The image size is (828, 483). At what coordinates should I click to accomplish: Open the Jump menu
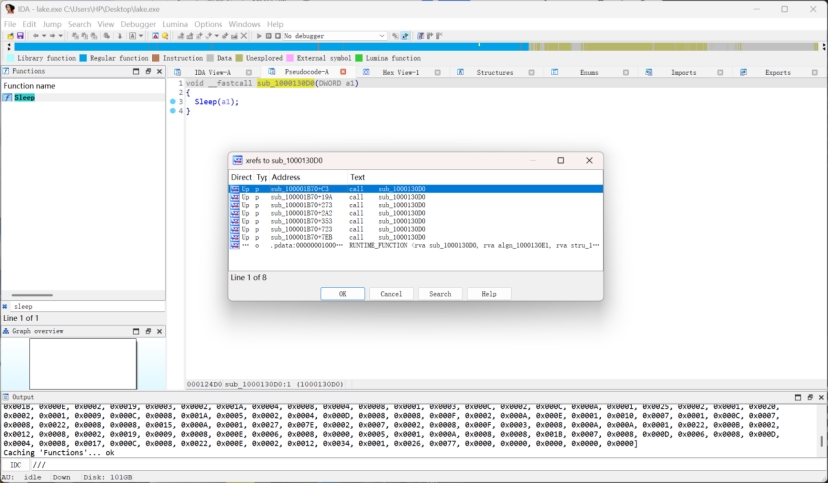point(52,24)
